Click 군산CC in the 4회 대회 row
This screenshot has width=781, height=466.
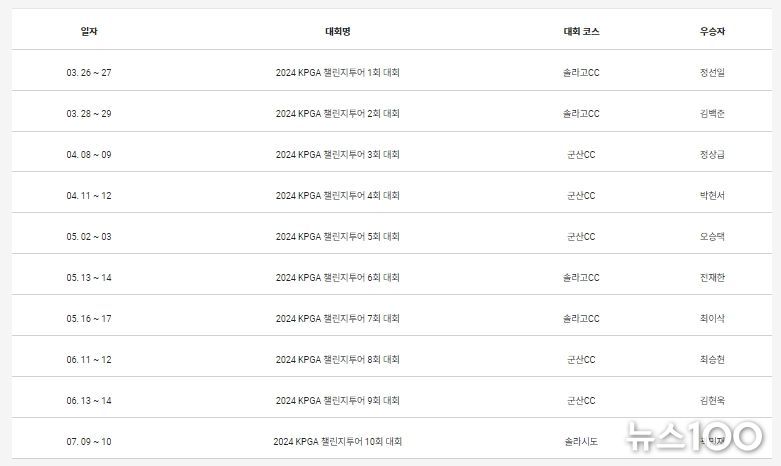(581, 196)
